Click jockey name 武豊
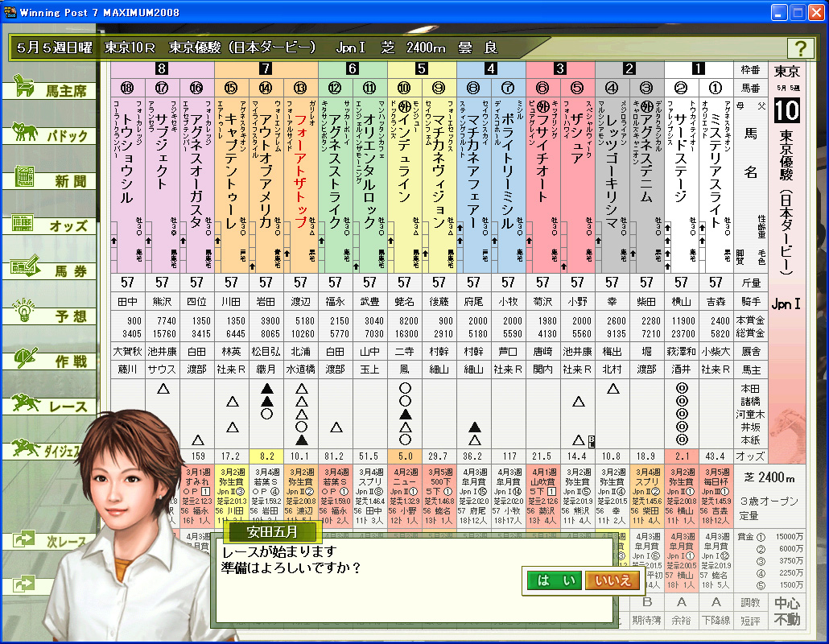The width and height of the screenshot is (829, 644). [x=369, y=301]
